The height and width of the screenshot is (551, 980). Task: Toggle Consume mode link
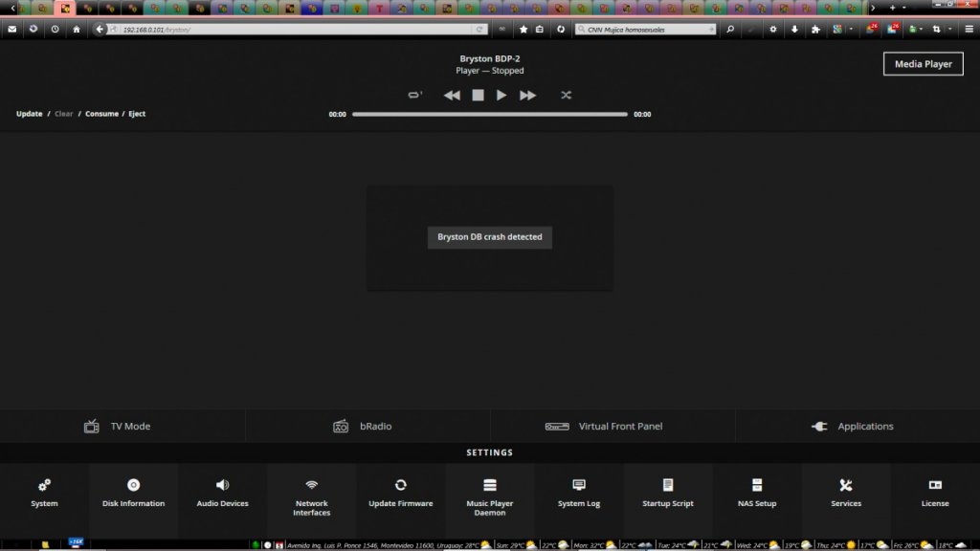click(x=101, y=114)
